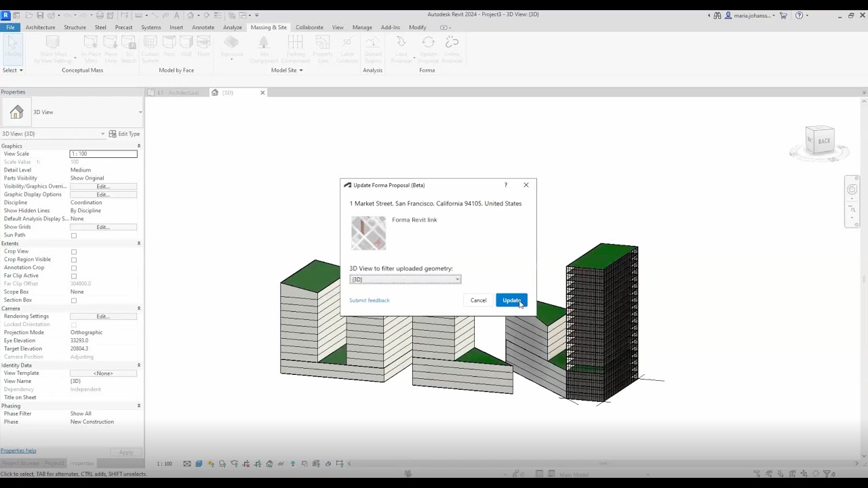Toggle Shadows in the view control bar
Image resolution: width=868 pixels, height=488 pixels.
(222, 464)
